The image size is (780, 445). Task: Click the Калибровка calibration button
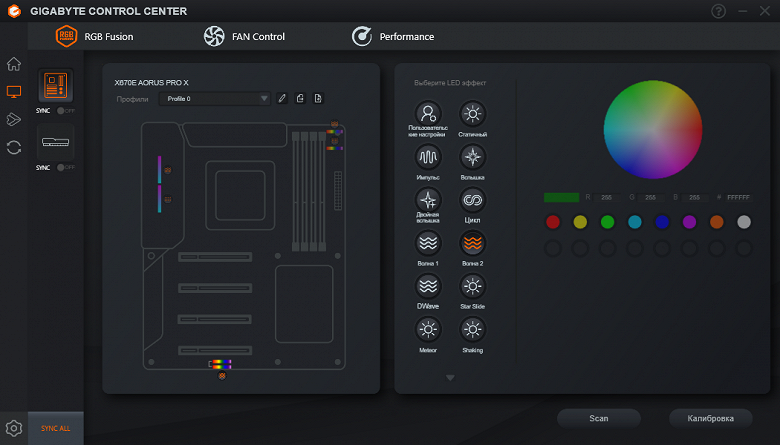click(x=710, y=418)
